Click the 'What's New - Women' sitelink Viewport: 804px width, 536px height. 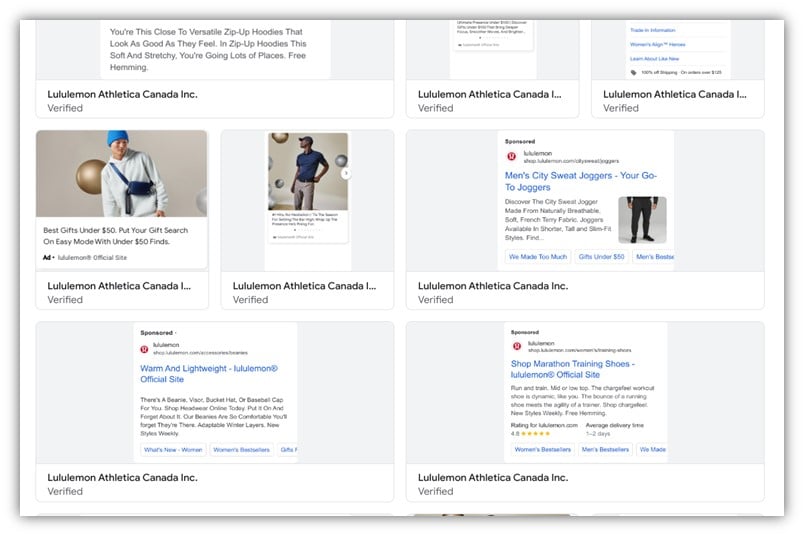(x=173, y=449)
